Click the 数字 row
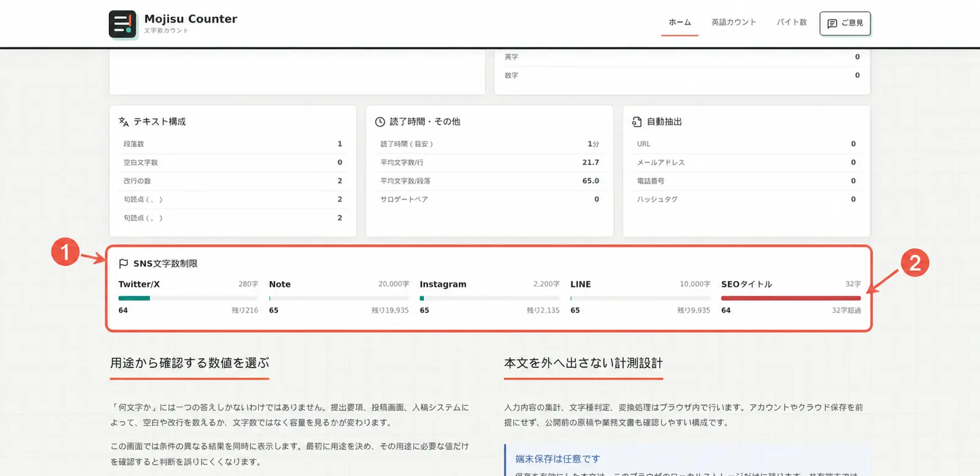 [682, 75]
